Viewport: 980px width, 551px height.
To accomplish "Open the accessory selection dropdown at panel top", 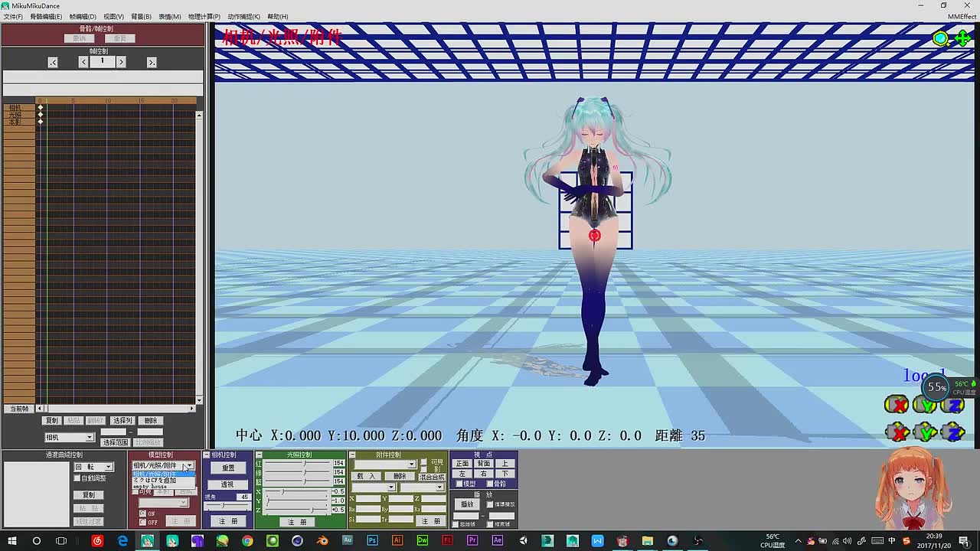I will pos(385,464).
